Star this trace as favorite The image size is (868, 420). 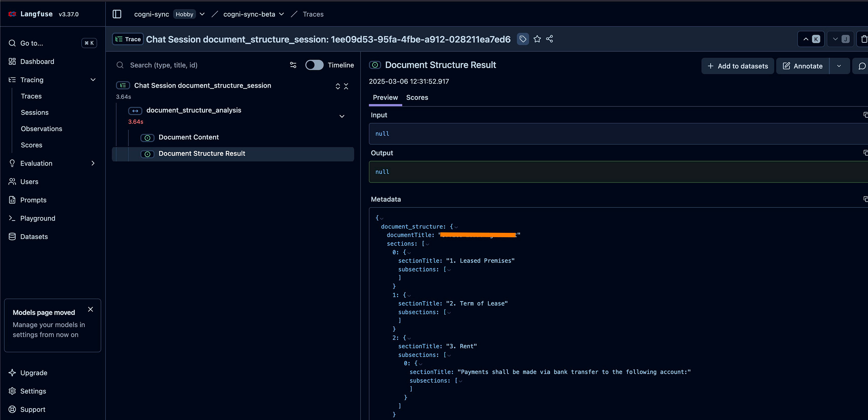(x=537, y=39)
